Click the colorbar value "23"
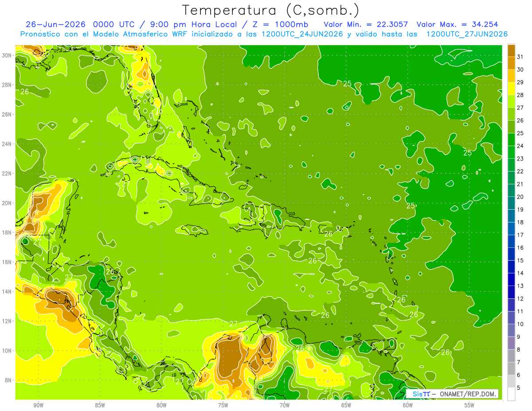532x411 pixels. [520, 158]
